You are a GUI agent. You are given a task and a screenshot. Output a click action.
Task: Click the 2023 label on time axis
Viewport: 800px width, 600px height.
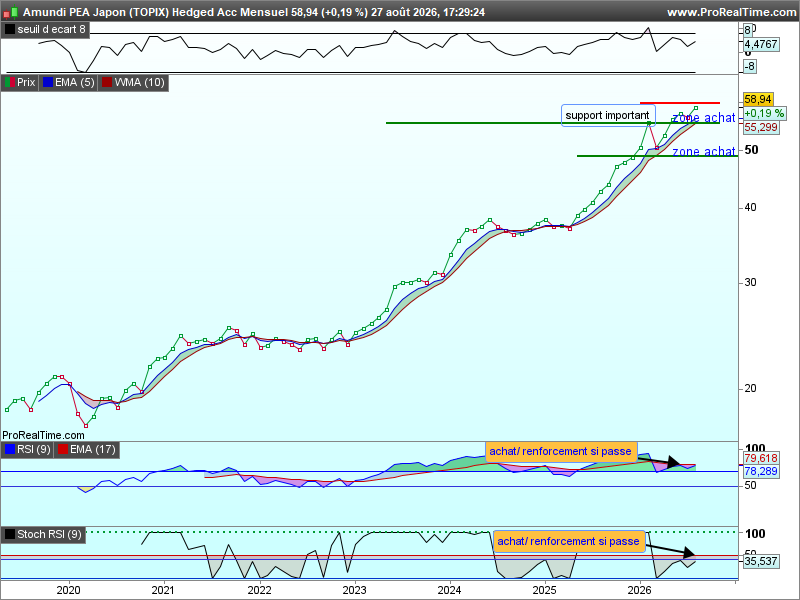(x=354, y=590)
